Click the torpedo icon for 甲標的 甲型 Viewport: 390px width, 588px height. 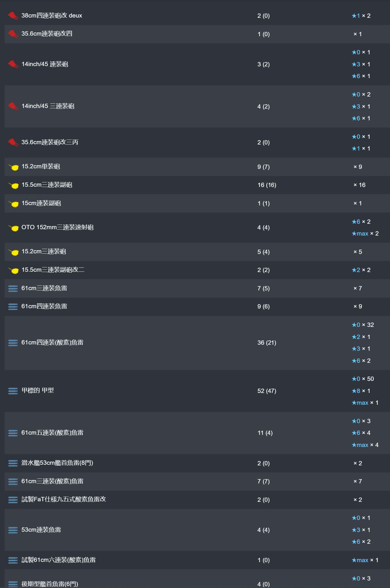click(13, 391)
